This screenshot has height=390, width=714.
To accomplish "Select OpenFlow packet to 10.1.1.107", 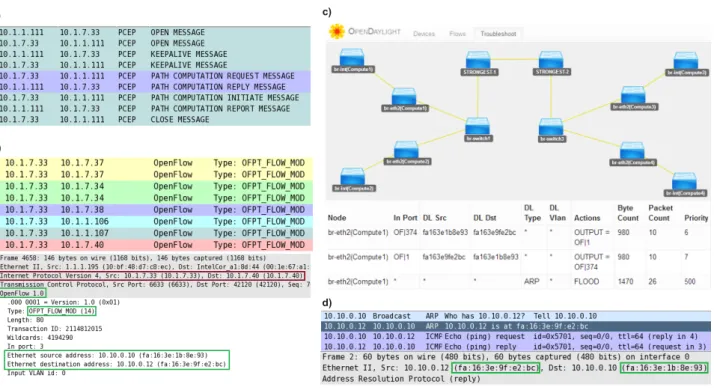I will 156,233.
